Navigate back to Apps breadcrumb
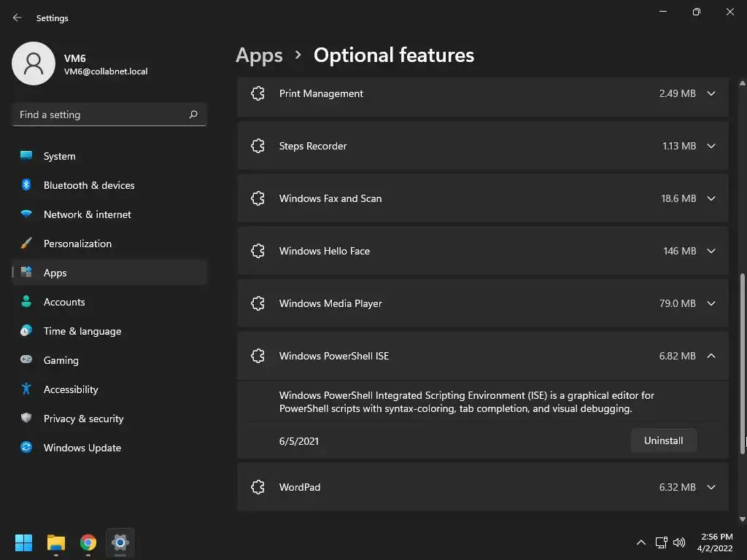 [259, 55]
